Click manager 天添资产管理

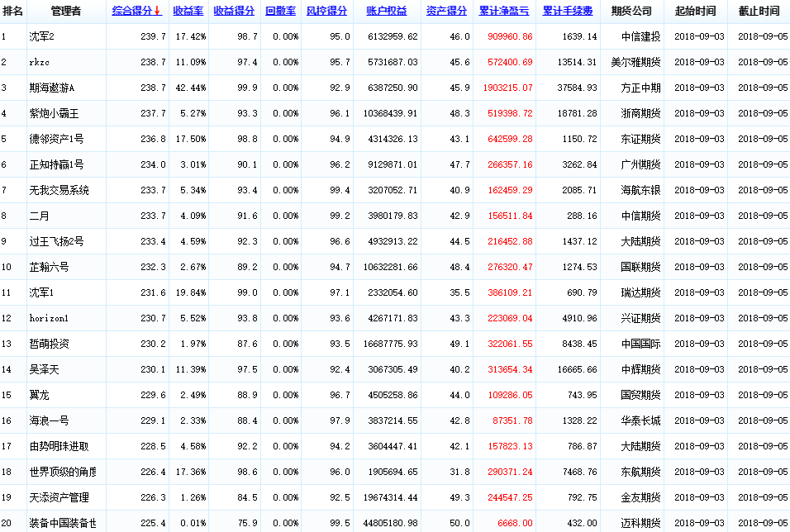click(x=59, y=498)
